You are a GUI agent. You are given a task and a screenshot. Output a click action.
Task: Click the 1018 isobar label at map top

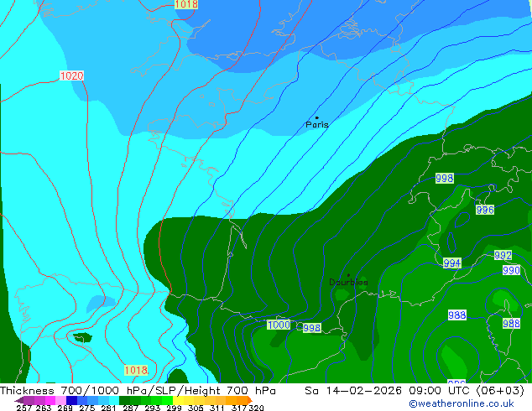pos(186,4)
